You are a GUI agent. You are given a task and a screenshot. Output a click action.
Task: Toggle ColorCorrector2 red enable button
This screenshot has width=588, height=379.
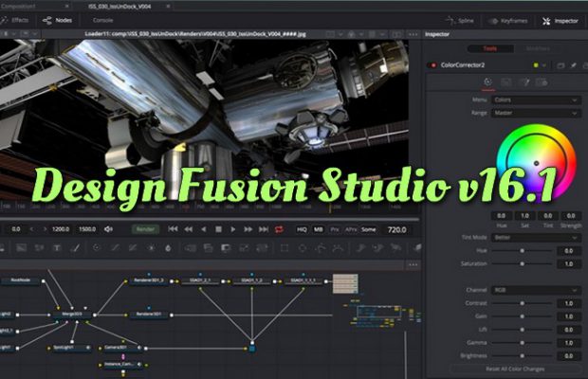pyautogui.click(x=433, y=65)
